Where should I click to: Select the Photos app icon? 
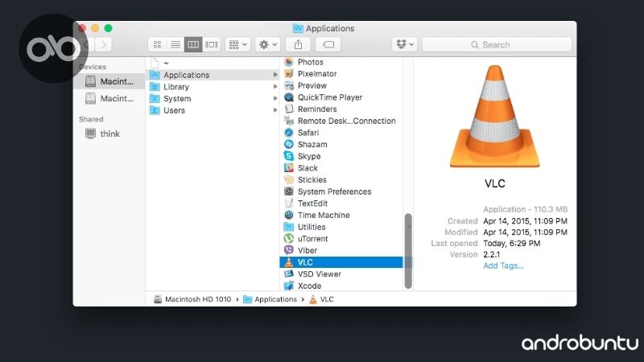289,62
